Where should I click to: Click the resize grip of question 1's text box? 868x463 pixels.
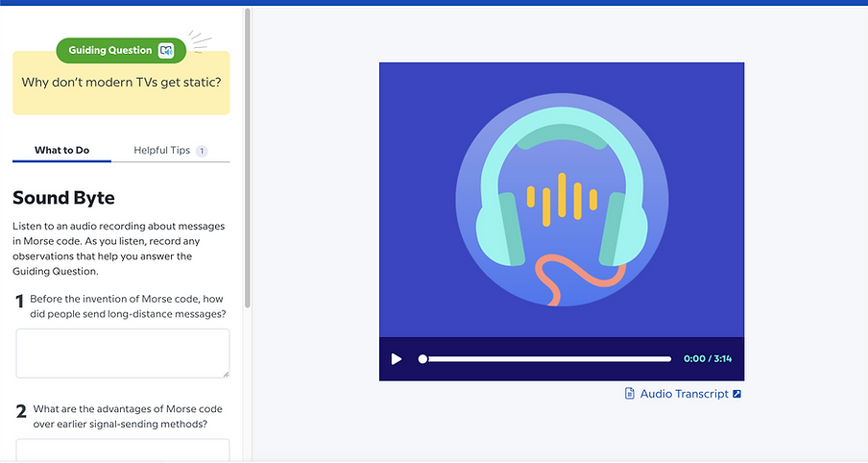(226, 374)
